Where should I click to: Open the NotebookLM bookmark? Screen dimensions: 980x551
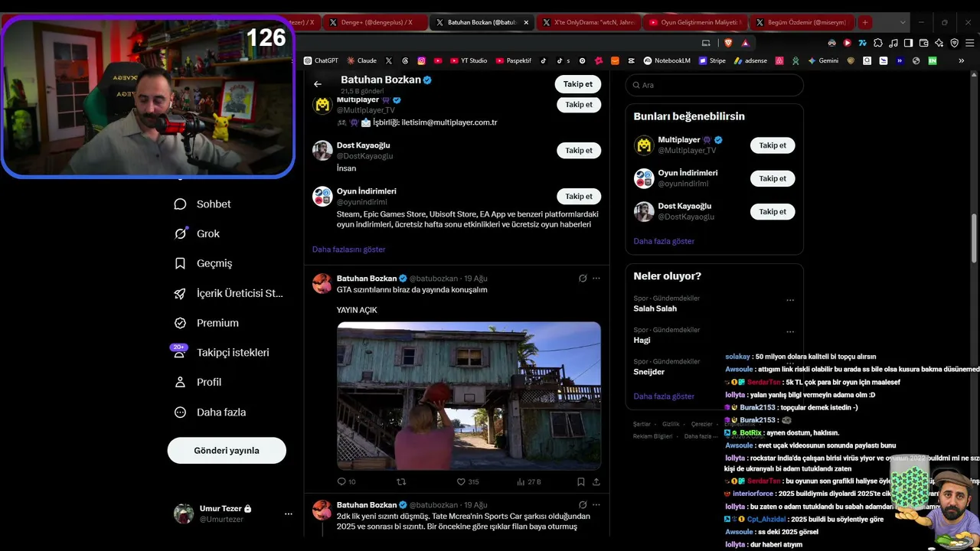(x=667, y=60)
